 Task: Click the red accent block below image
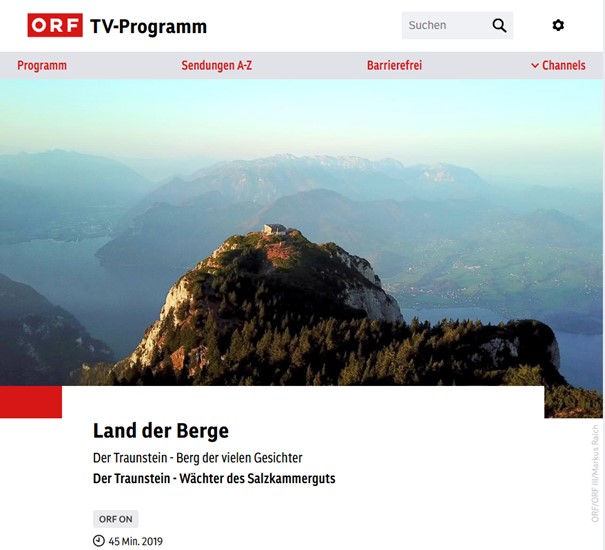(x=31, y=402)
